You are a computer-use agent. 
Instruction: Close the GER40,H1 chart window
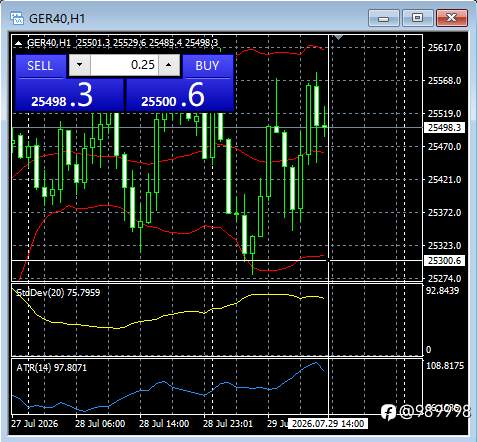pos(452,18)
